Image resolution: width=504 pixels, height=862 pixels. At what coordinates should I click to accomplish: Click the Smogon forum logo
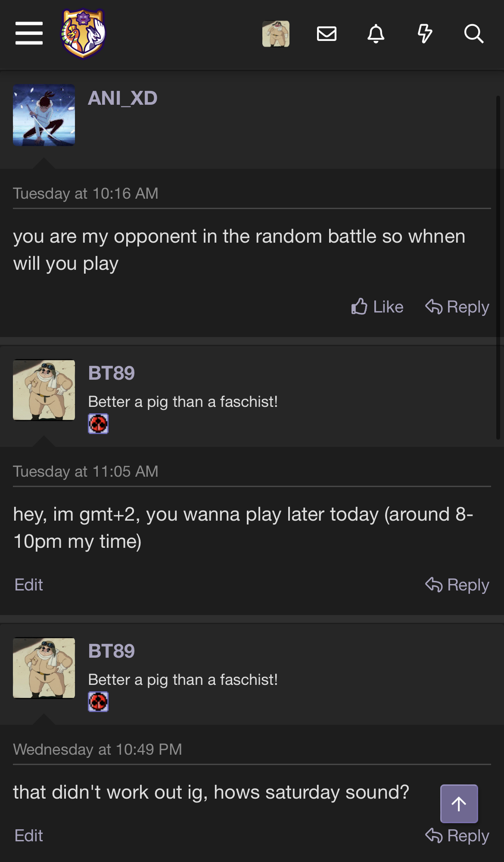coord(83,33)
